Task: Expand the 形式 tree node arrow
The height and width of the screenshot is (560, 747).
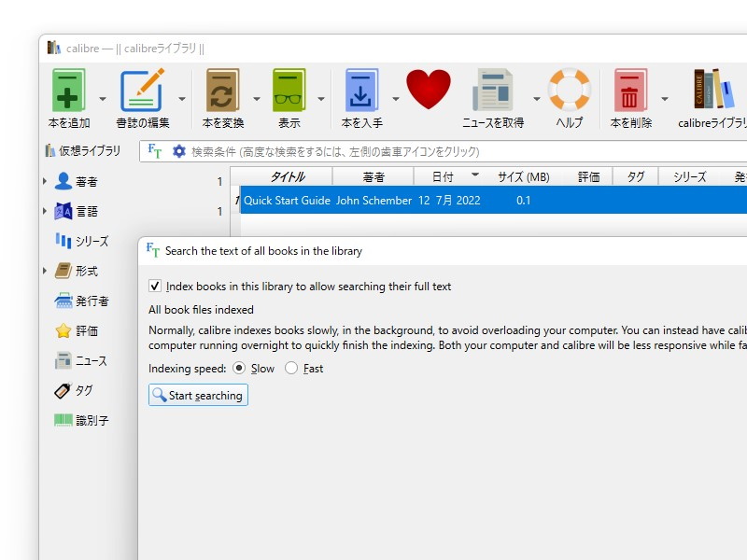Action: click(x=44, y=271)
